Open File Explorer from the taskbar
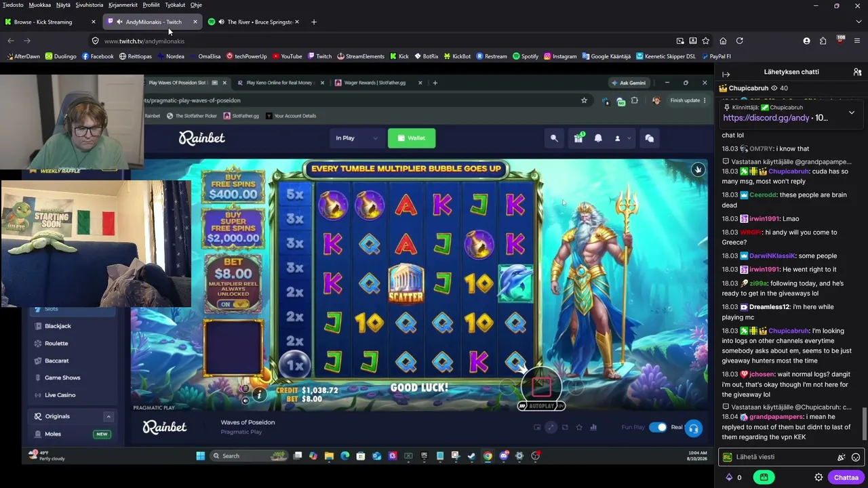Screen dimensions: 868x488 (x=329, y=456)
